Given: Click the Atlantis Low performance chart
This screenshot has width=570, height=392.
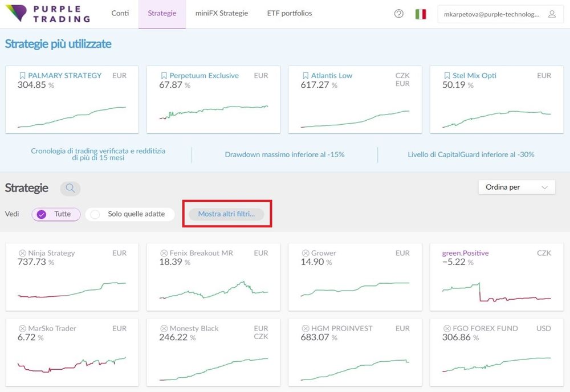Looking at the screenshot, I should point(355,119).
